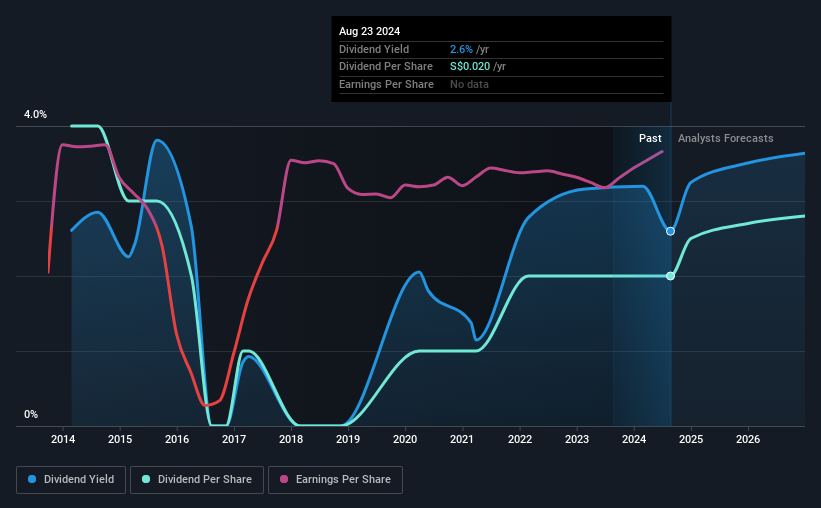Screen dimensions: 821x508
Task: Click the 2.6% dividend yield value
Action: 461,49
